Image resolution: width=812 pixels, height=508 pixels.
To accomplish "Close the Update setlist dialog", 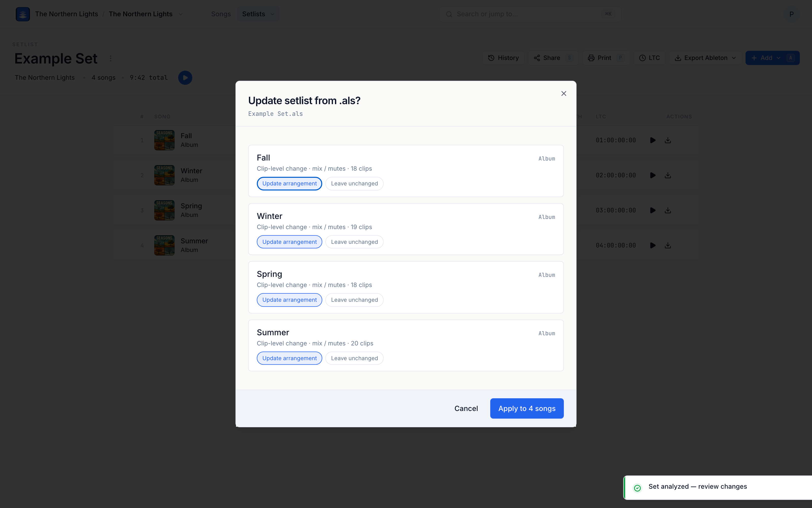I will pos(564,93).
